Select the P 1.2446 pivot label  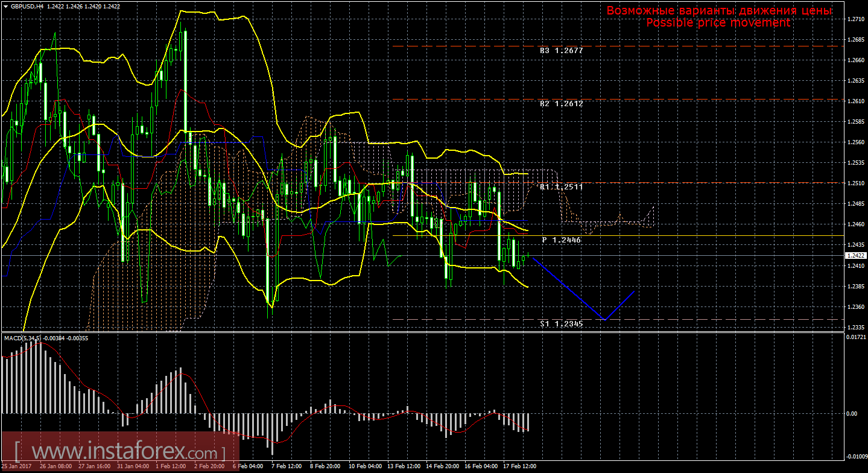561,240
